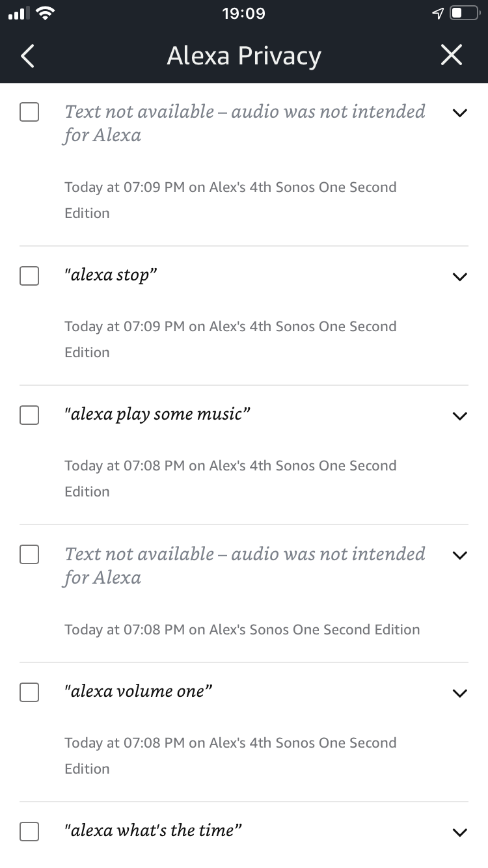Tick the "alexa volume one" checkbox

[29, 692]
